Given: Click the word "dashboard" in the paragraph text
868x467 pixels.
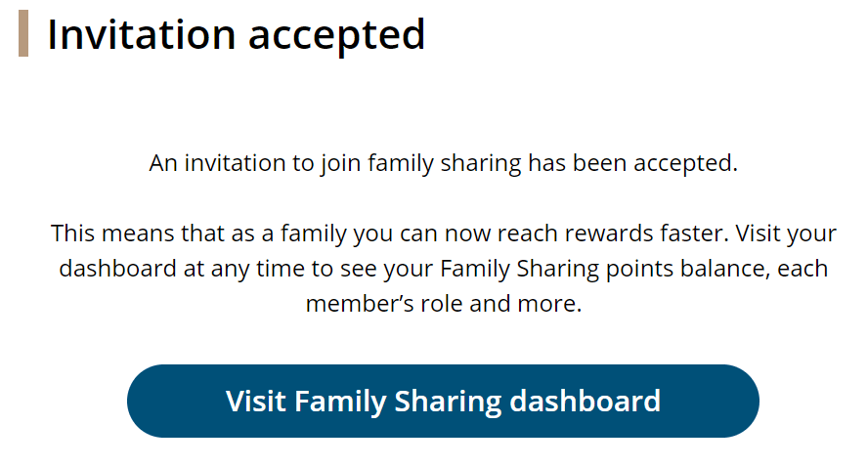Looking at the screenshot, I should pos(116,269).
